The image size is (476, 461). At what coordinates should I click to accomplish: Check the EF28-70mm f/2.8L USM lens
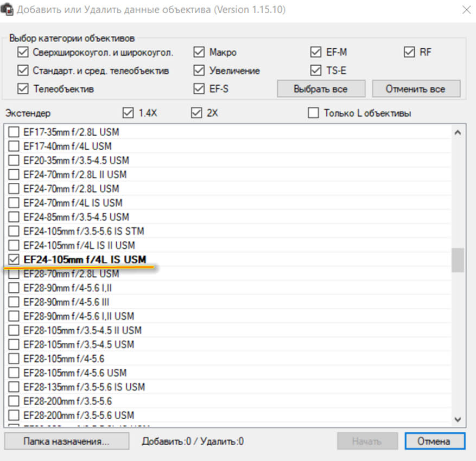[x=14, y=273]
